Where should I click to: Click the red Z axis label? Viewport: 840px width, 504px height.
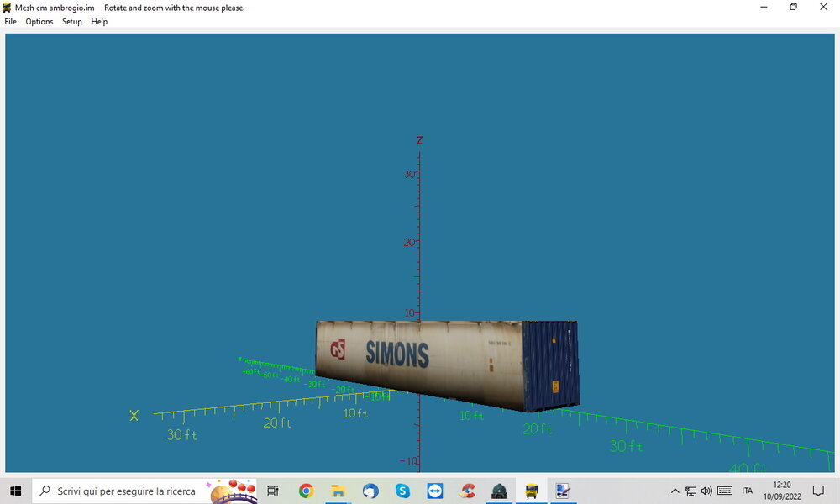click(x=419, y=140)
